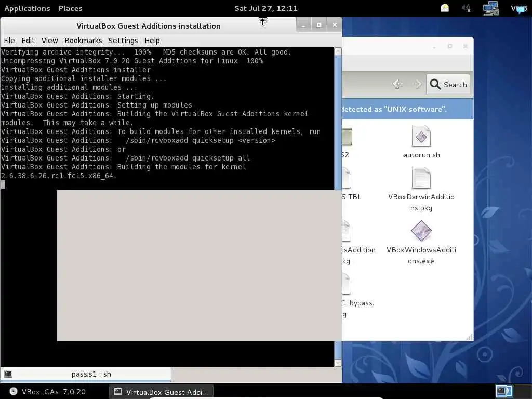Select the VBoxDarwinAdditions.pkg file icon
The width and height of the screenshot is (532, 399).
coord(421,178)
